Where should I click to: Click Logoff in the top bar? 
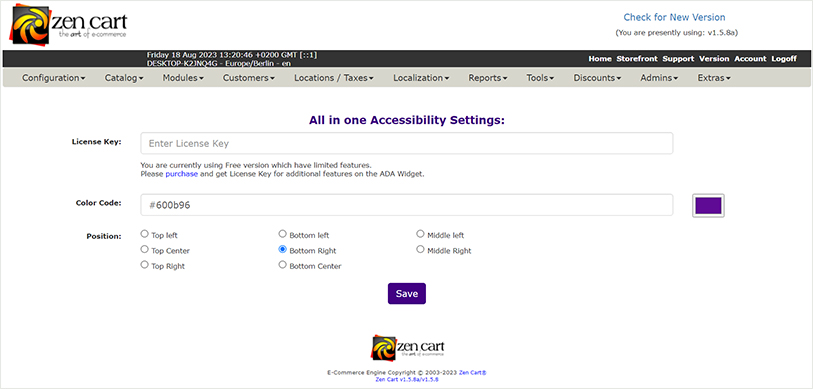coord(784,59)
